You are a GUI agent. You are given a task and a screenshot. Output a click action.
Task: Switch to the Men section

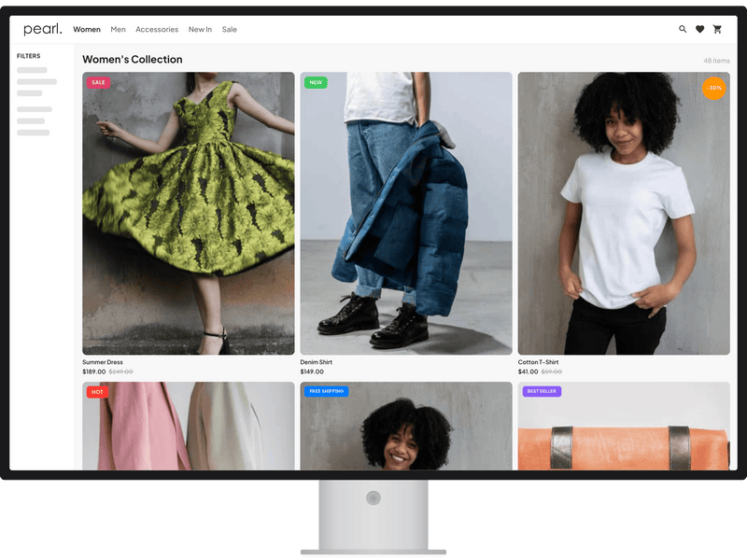point(118,29)
